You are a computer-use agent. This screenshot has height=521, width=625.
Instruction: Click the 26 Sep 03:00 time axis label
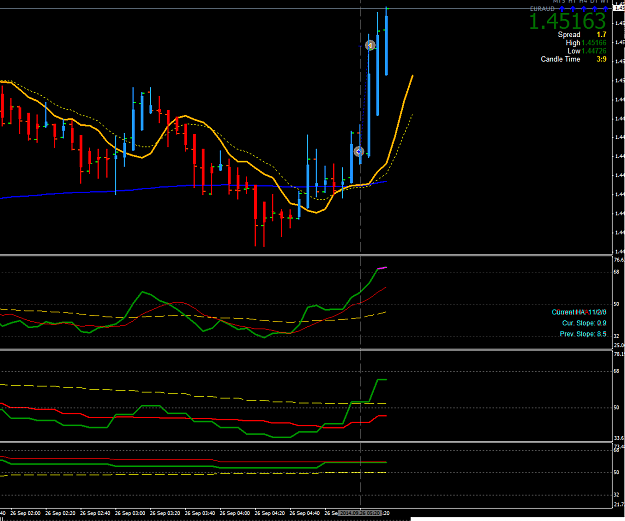(x=130, y=513)
